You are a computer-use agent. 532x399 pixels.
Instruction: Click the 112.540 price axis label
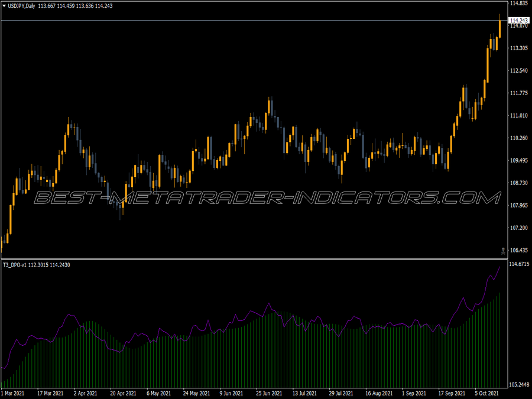[519, 70]
